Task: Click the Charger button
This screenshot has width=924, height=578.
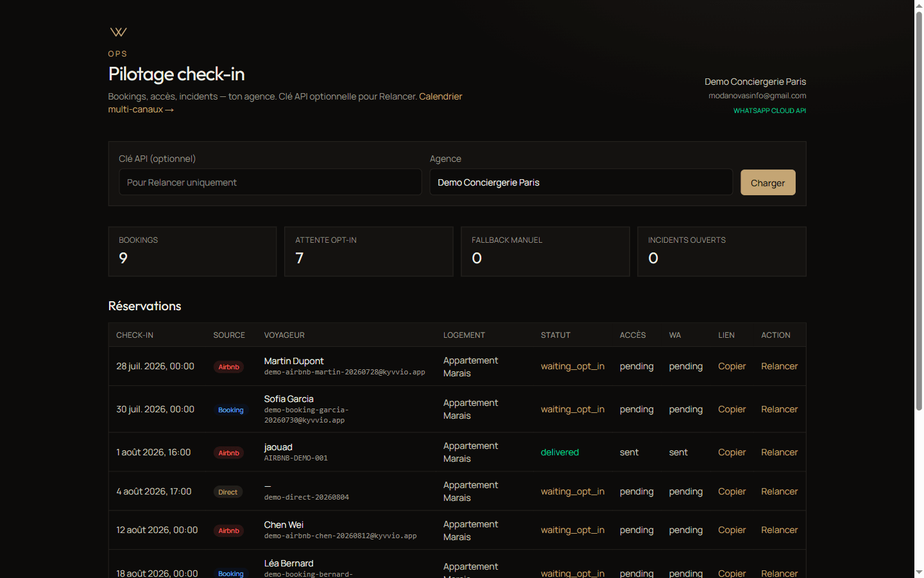Action: [768, 182]
